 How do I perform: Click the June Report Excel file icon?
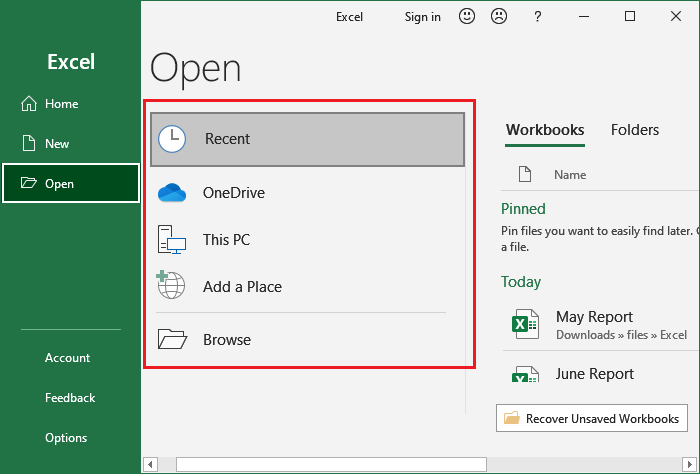(x=525, y=374)
